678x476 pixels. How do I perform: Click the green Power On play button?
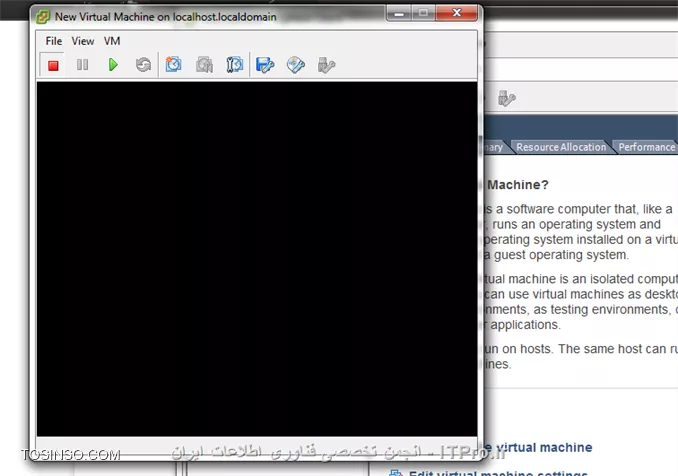click(113, 65)
